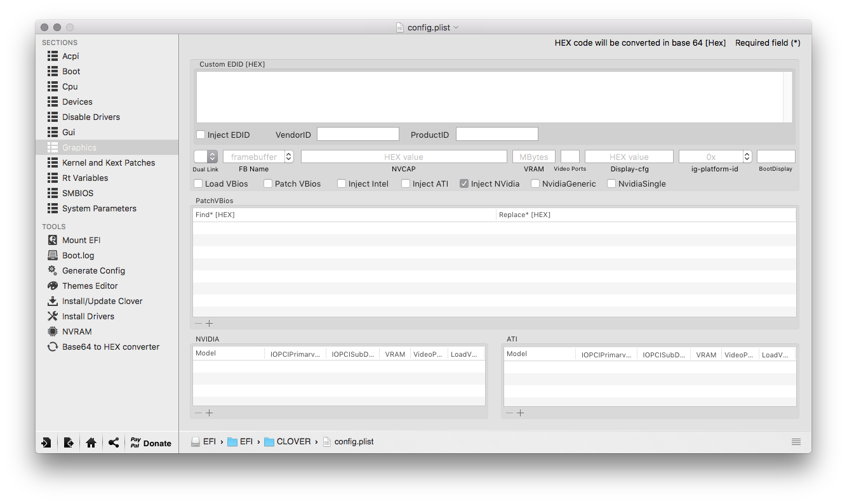Select the Cpu section
This screenshot has height=504, width=847.
107,86
